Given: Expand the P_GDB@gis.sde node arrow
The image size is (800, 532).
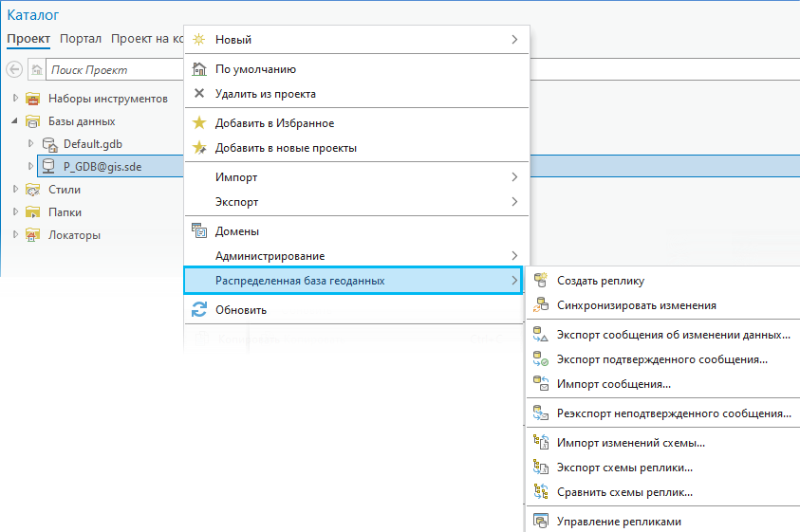Looking at the screenshot, I should 30,166.
